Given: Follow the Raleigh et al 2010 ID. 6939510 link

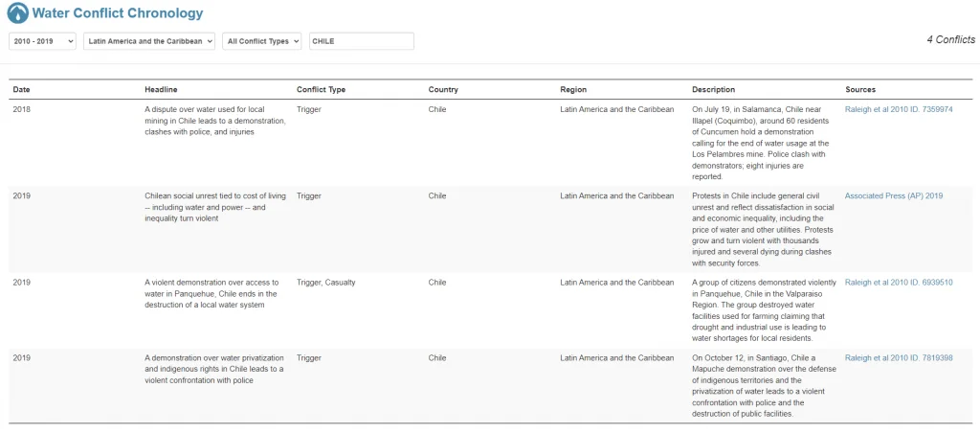Looking at the screenshot, I should [899, 283].
